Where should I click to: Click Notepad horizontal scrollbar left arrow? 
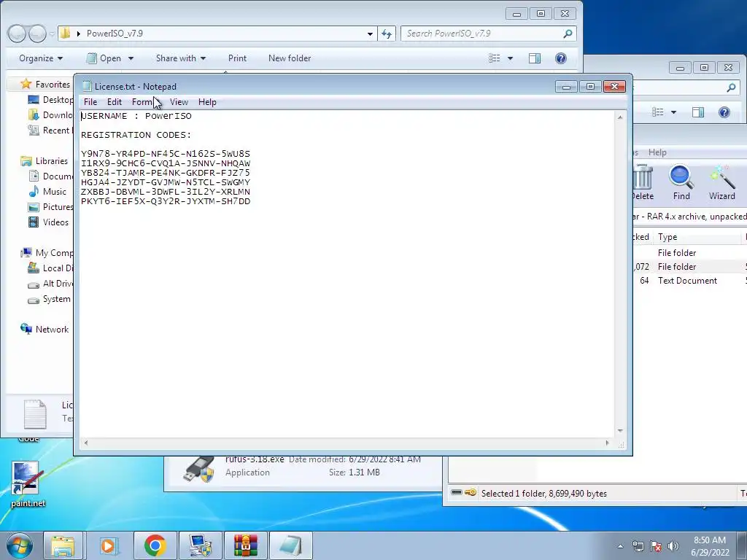[x=86, y=443]
